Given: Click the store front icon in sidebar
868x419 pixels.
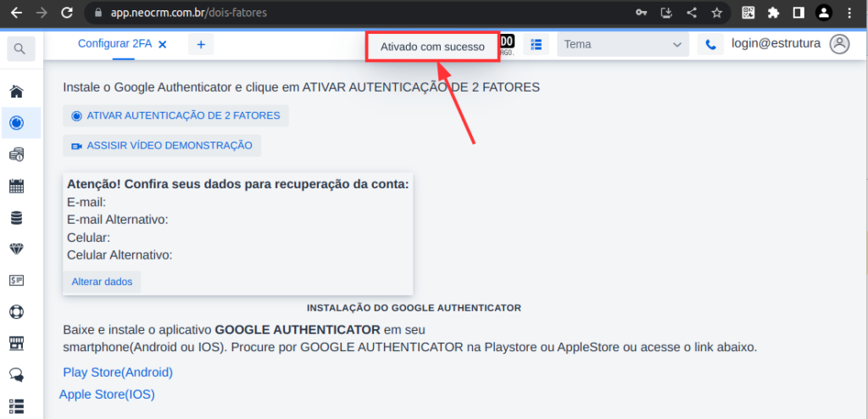Looking at the screenshot, I should pyautogui.click(x=16, y=343).
